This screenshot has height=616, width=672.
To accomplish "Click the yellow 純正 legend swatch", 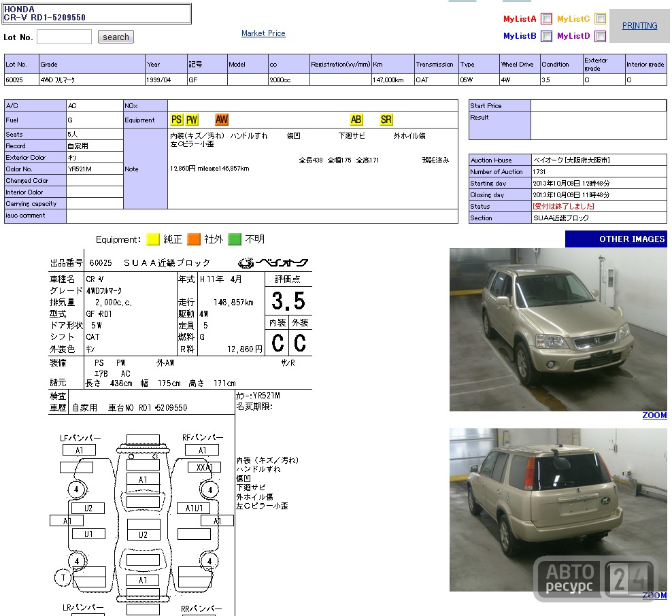I will 153,239.
